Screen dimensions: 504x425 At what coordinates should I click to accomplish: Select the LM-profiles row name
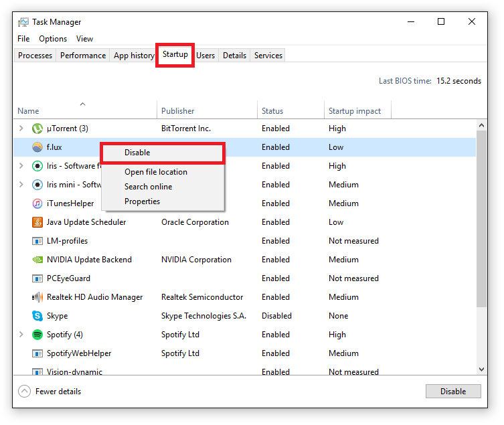(x=67, y=241)
